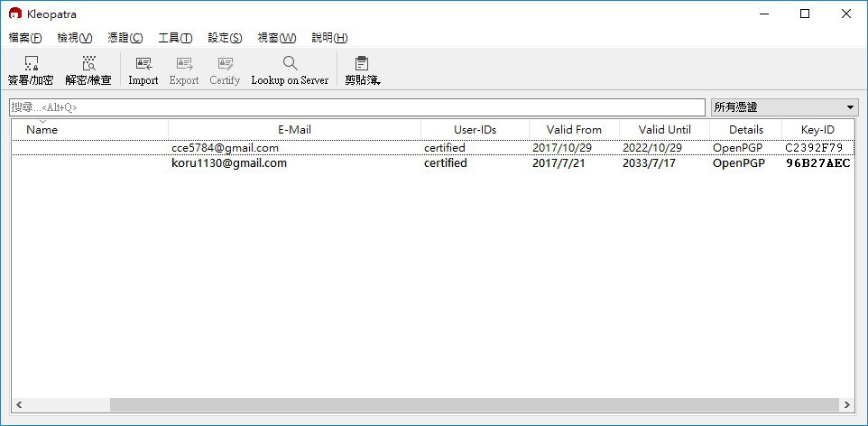
Task: Sort by the Key-ID column header
Action: (818, 130)
